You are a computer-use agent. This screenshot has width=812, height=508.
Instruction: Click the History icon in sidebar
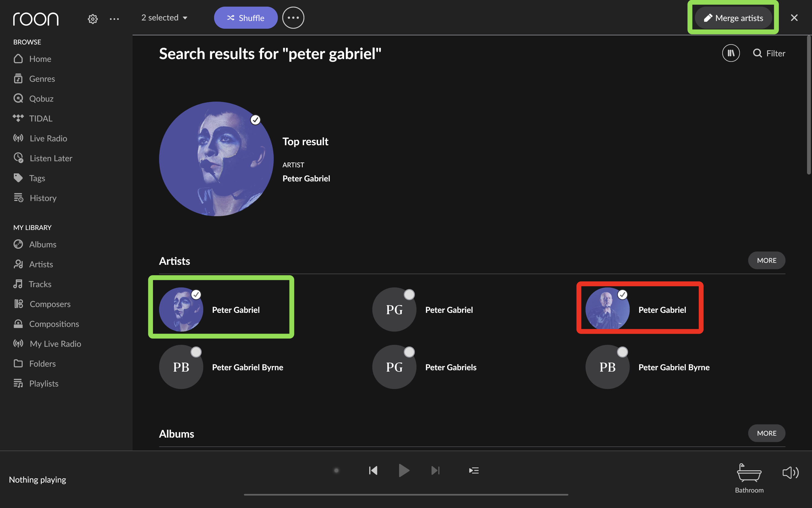pos(19,198)
